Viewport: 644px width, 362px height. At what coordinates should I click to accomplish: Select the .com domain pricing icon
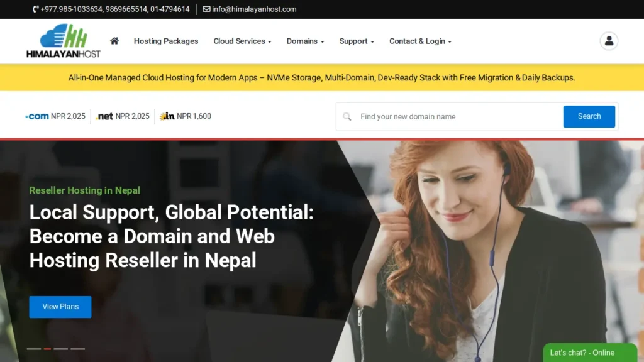coord(35,116)
